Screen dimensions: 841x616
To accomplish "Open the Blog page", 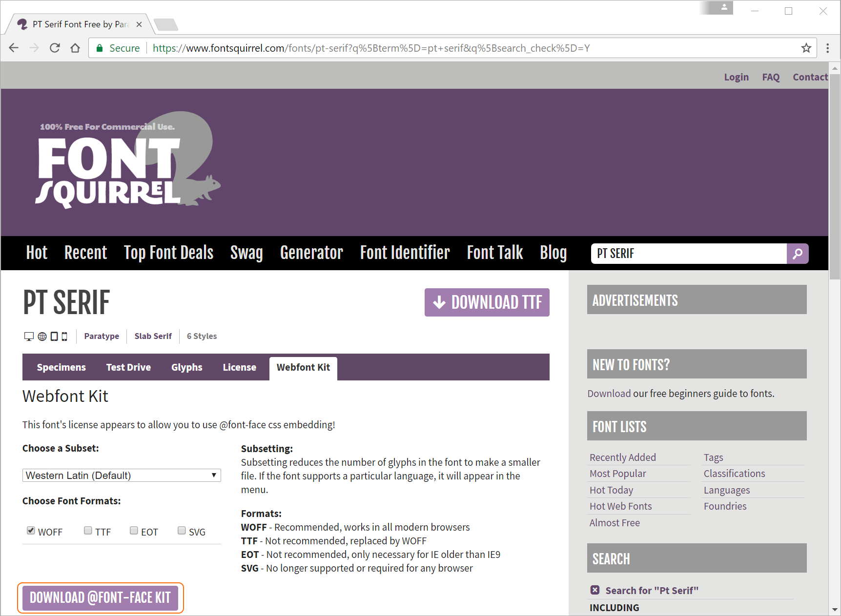I will click(554, 253).
